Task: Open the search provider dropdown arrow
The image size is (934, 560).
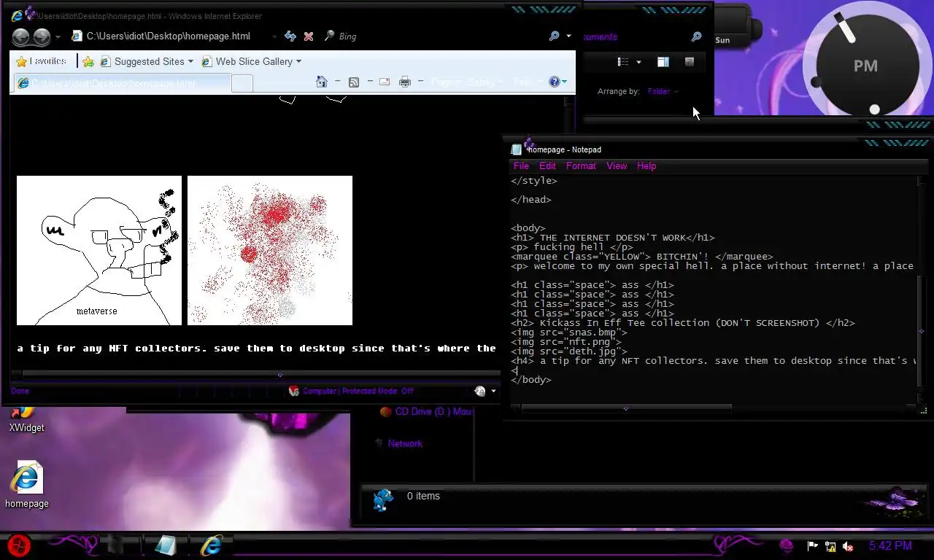Action: 569,36
